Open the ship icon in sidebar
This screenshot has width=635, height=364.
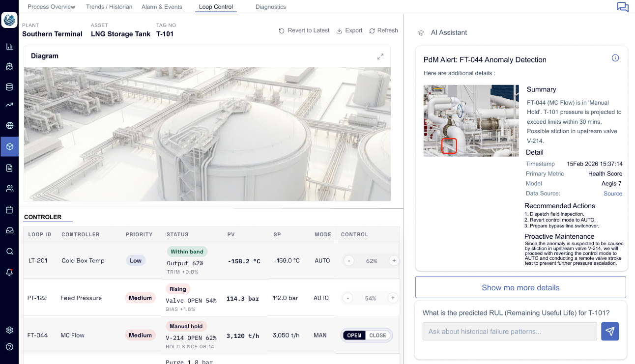point(9,67)
